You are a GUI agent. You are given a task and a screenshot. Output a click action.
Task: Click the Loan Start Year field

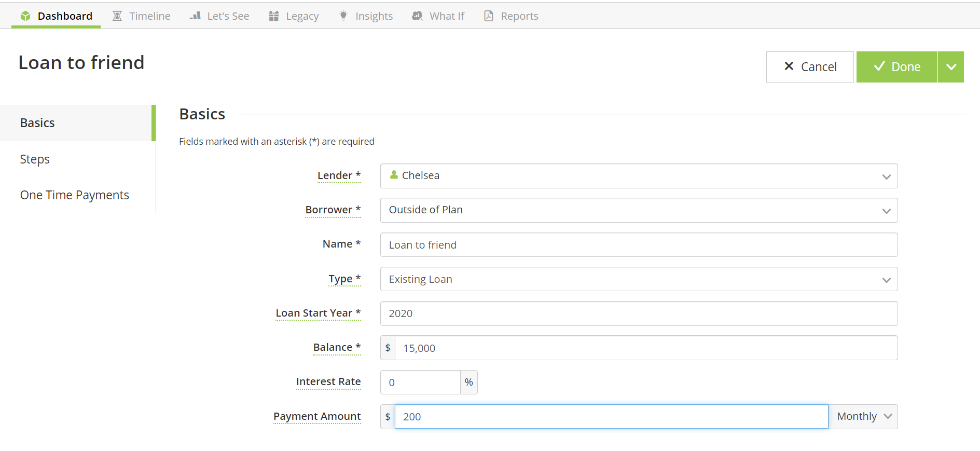(x=639, y=313)
